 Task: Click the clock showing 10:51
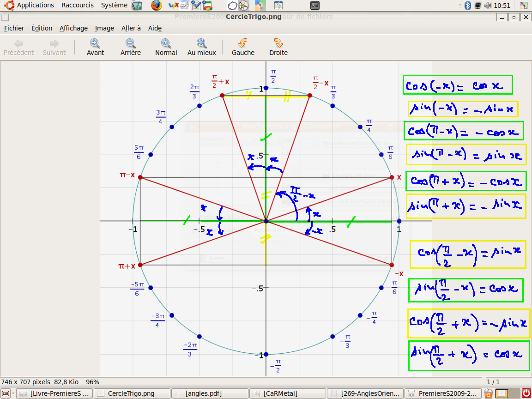point(502,6)
